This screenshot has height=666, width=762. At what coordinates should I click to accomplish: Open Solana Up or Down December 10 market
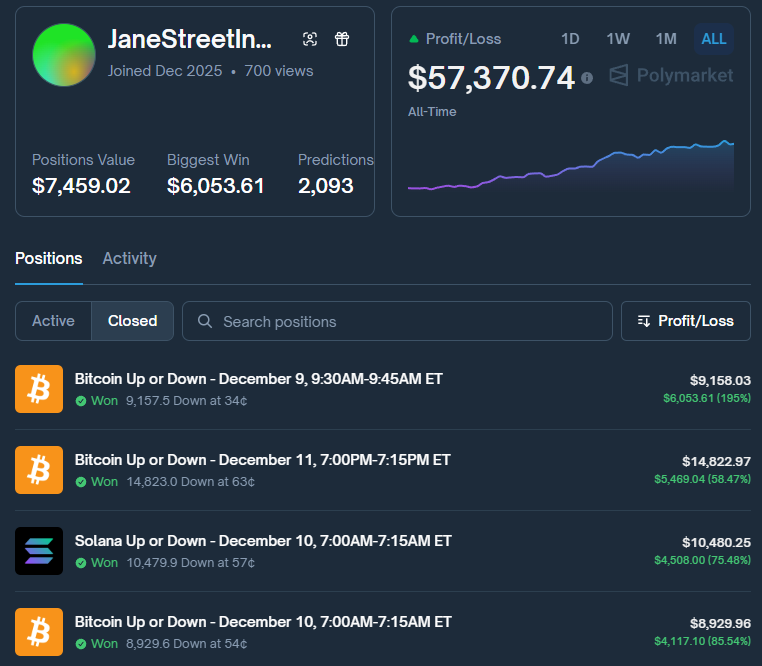[x=263, y=541]
